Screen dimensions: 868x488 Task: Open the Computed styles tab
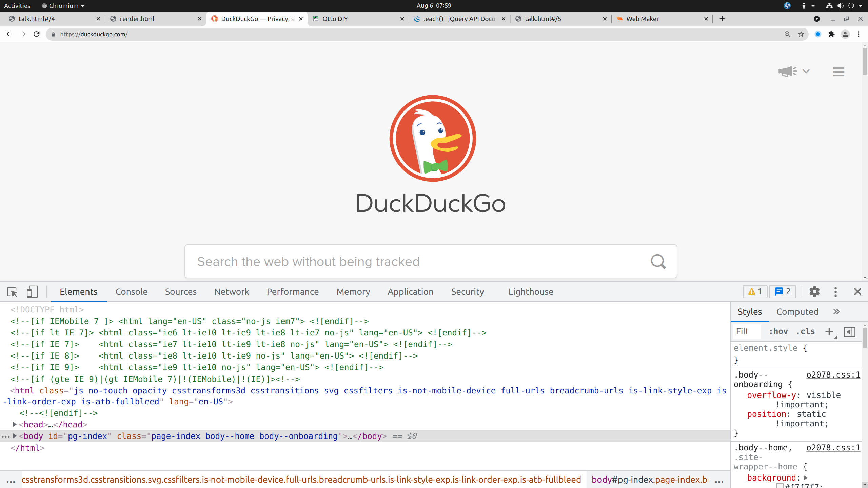pos(797,312)
